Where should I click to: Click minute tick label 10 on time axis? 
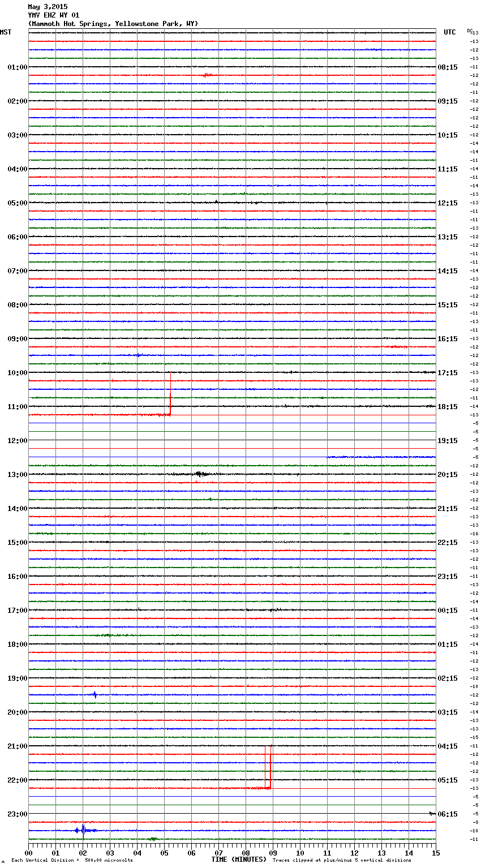[x=300, y=853]
